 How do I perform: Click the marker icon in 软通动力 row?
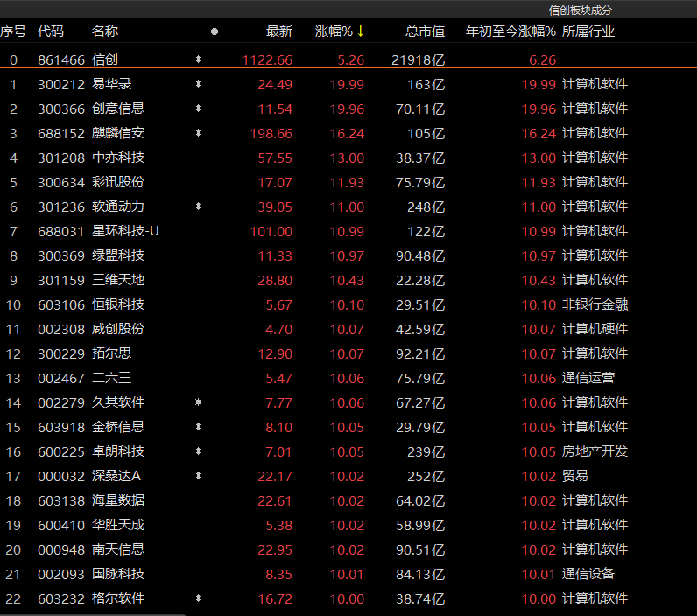[198, 206]
